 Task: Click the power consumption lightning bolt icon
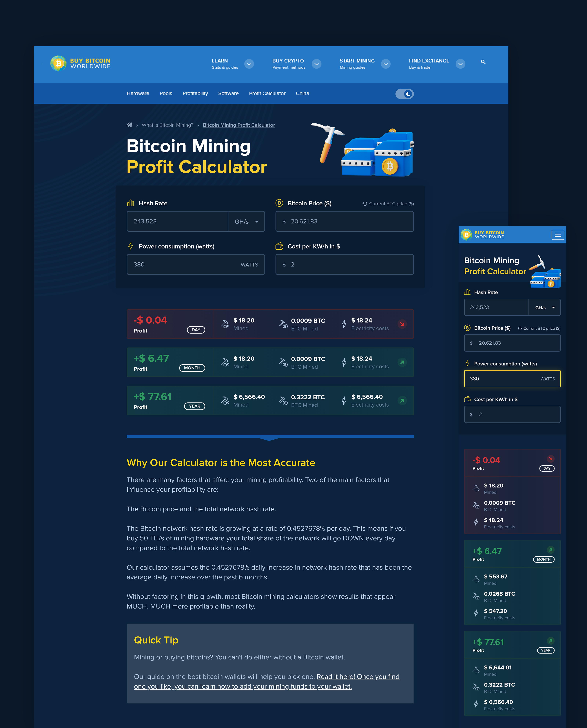coord(129,246)
